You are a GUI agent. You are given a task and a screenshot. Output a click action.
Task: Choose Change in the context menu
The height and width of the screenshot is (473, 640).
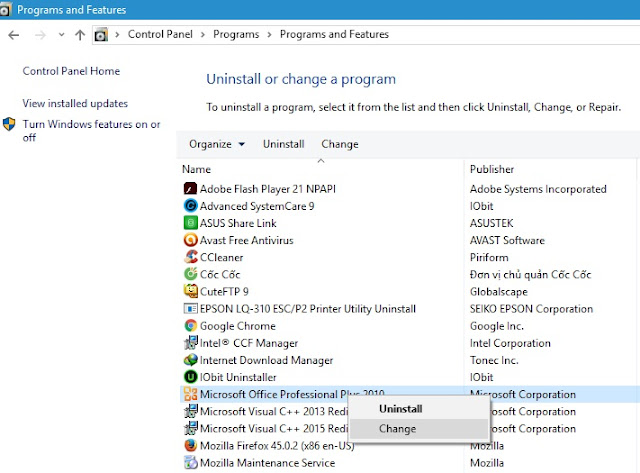419,429
